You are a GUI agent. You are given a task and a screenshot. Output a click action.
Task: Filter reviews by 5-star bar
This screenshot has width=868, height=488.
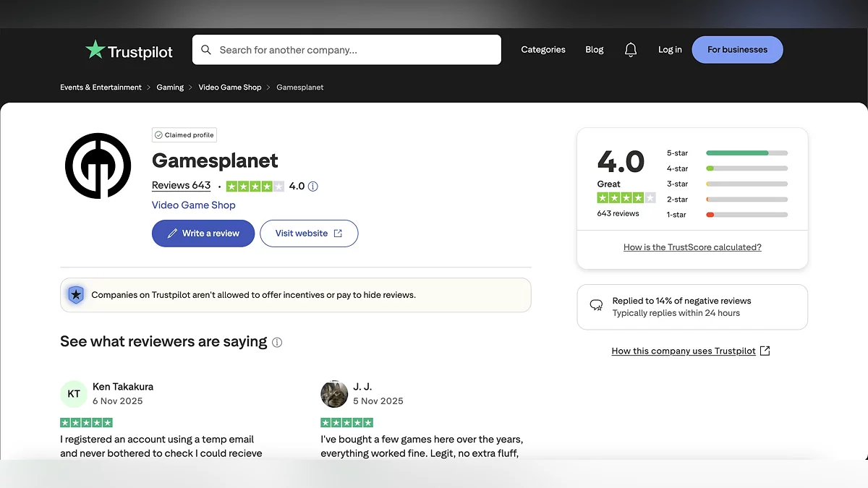[x=746, y=153]
